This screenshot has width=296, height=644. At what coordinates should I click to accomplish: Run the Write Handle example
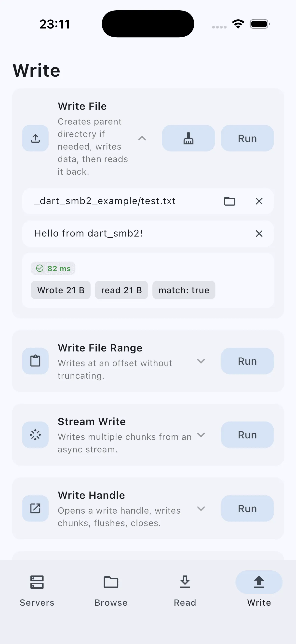point(247,508)
